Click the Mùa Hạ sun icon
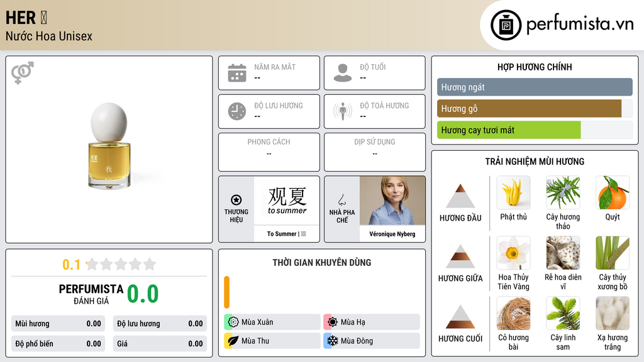644x362 pixels. click(333, 322)
